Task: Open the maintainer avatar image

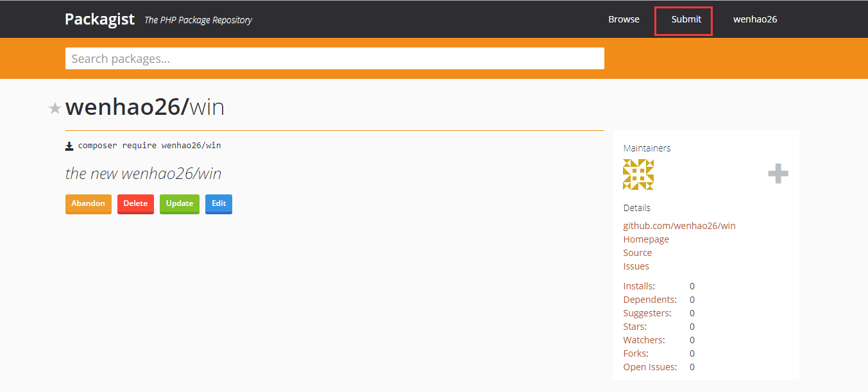Action: point(638,175)
